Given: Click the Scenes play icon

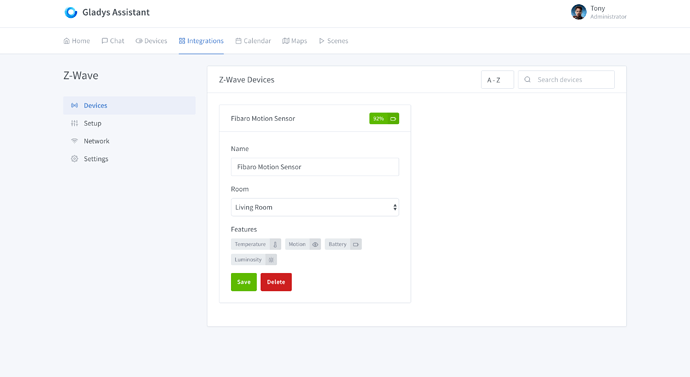Looking at the screenshot, I should [x=322, y=41].
